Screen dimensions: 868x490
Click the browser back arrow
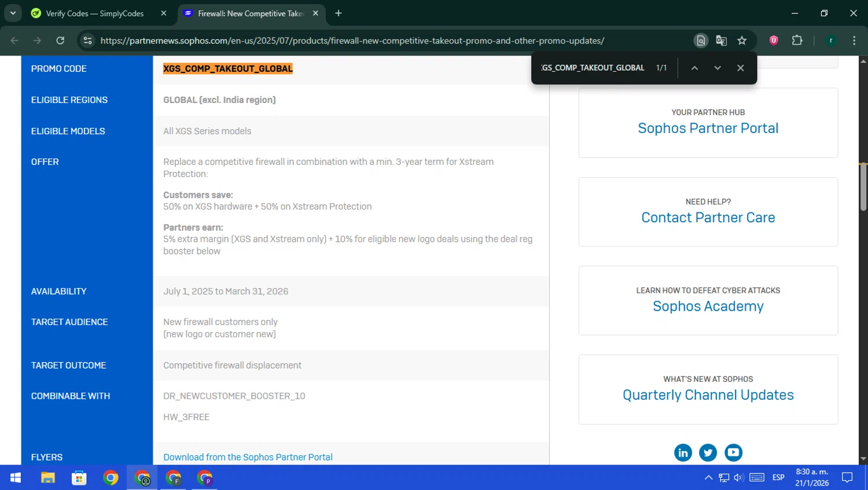click(x=14, y=40)
